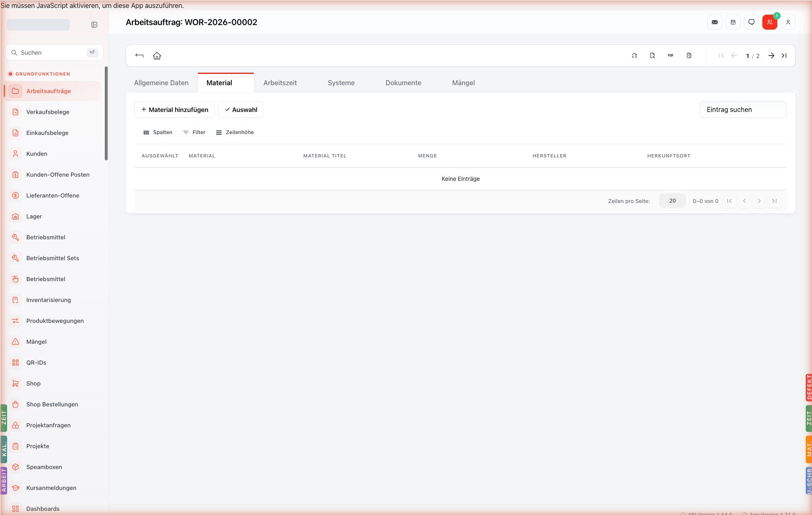Click the PDF export icon
Image resolution: width=812 pixels, height=515 pixels.
point(670,56)
